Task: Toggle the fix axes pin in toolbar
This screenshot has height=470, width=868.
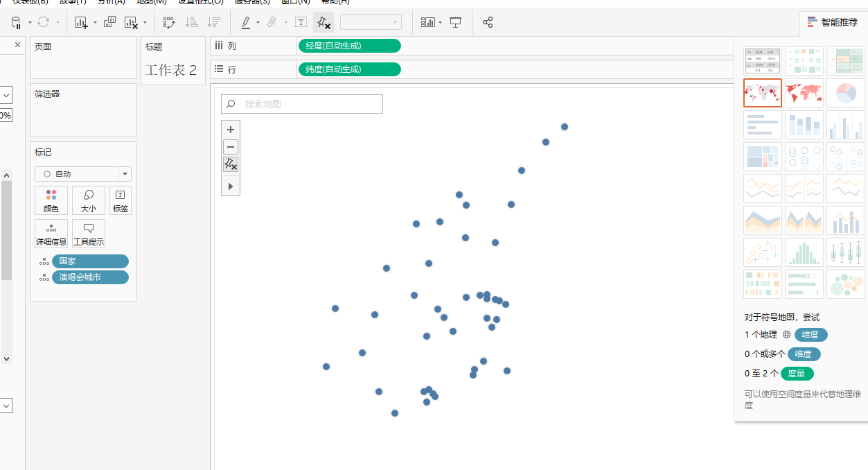Action: click(324, 22)
